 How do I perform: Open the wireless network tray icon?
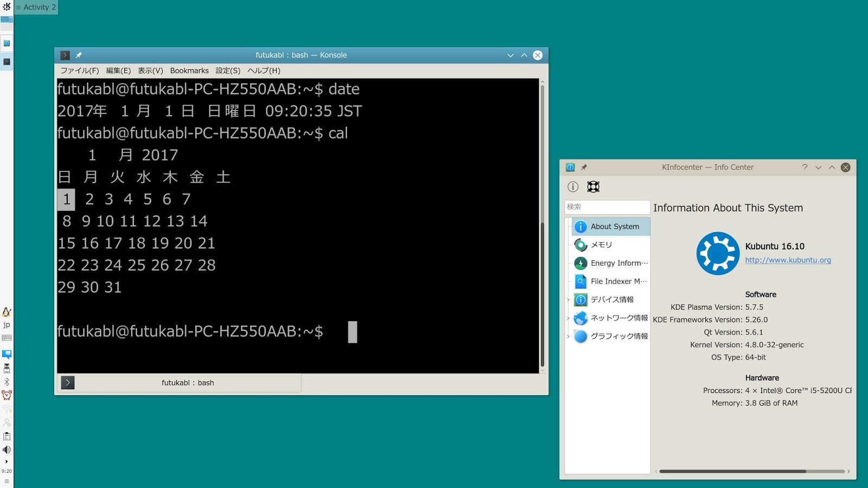click(x=7, y=409)
